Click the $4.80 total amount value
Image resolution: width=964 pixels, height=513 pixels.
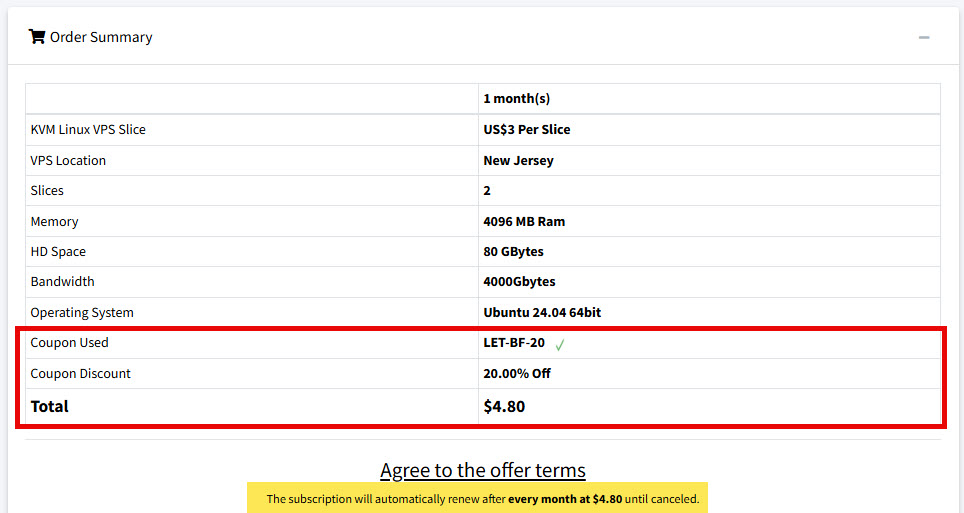point(504,406)
